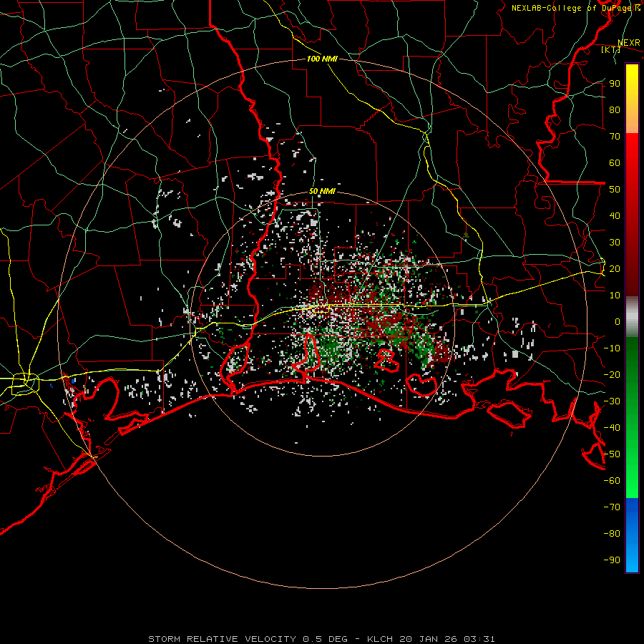Select the 40 value on velocity scale
This screenshot has width=644, height=644.
click(x=615, y=216)
